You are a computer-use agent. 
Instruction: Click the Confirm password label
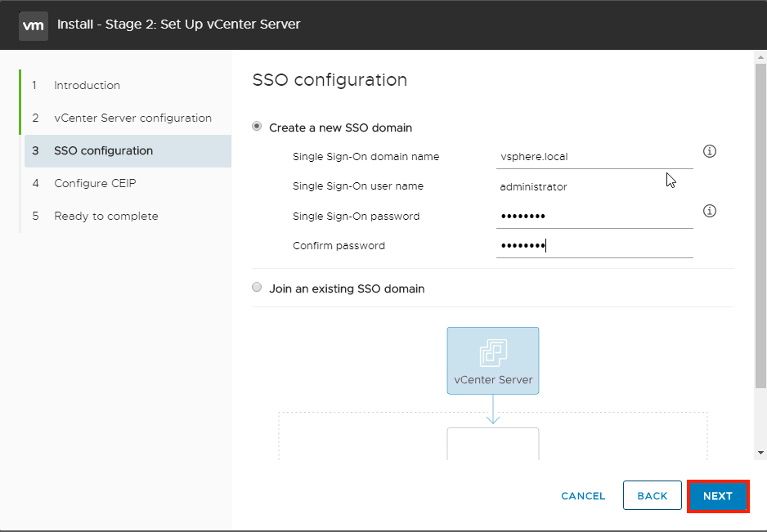tap(339, 246)
